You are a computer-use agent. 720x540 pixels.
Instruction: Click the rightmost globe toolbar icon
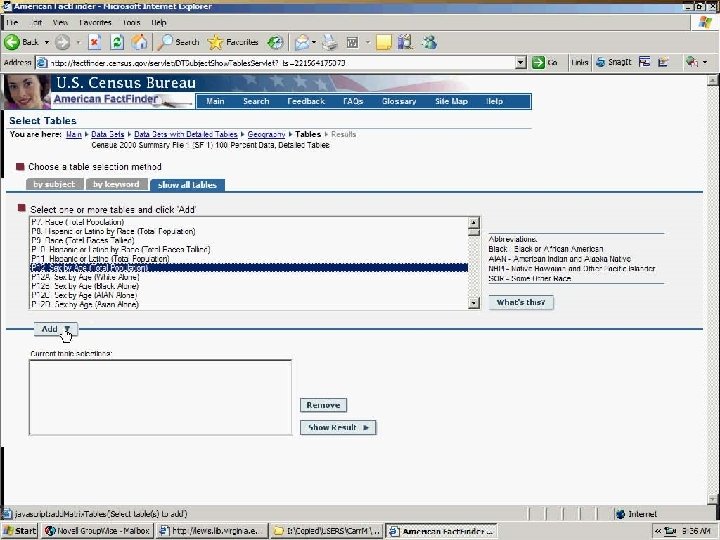pyautogui.click(x=692, y=62)
